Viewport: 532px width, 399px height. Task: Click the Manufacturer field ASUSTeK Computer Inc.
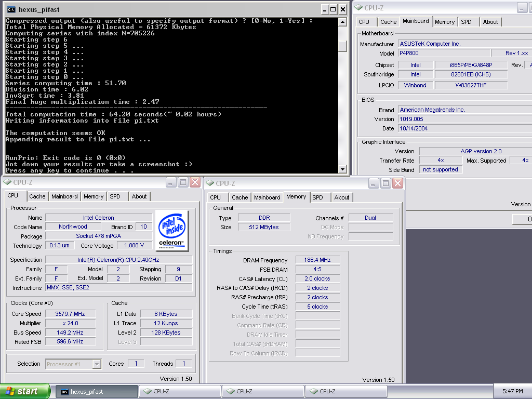[x=465, y=44]
